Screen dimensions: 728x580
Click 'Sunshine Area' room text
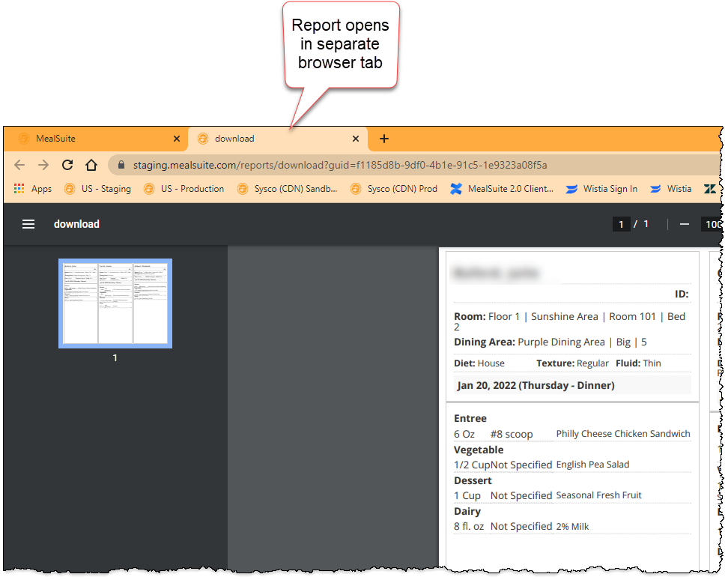[x=565, y=317]
